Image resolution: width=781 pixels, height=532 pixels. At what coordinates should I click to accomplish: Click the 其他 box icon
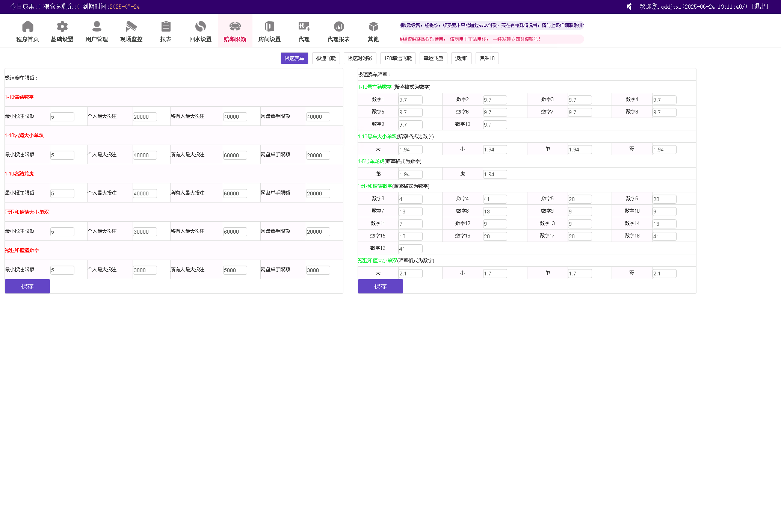[x=373, y=27]
